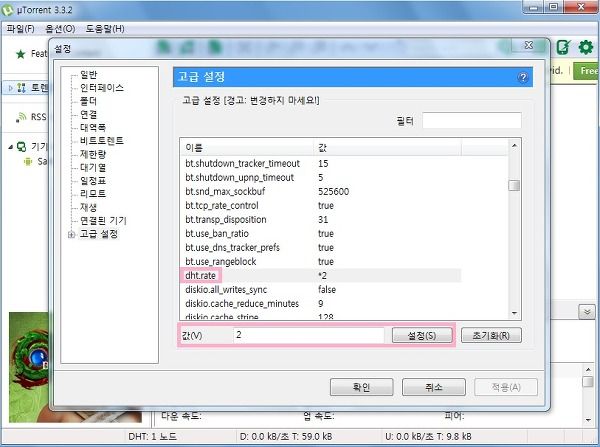This screenshot has width=600, height=447.
Task: Expand the torrents sidebar node arrow
Action: [10, 88]
